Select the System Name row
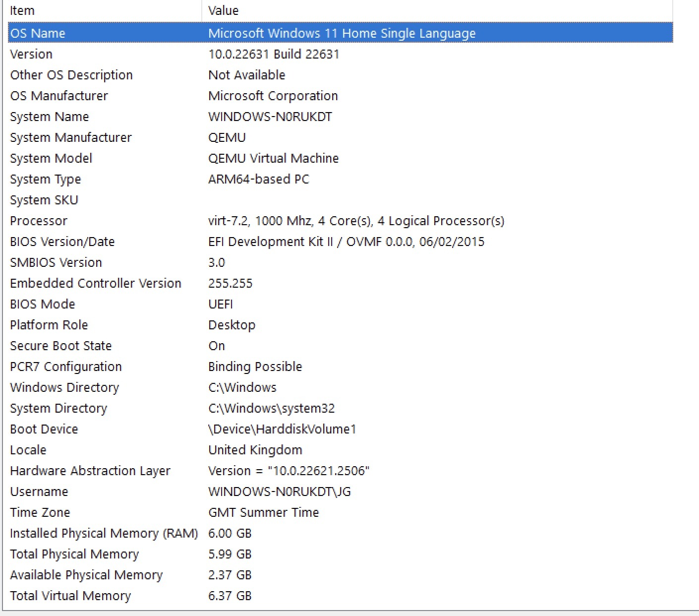 coord(341,117)
